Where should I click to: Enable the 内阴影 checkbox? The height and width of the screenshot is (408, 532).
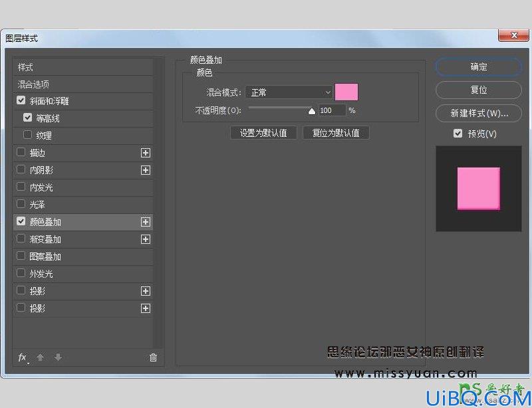[21, 169]
